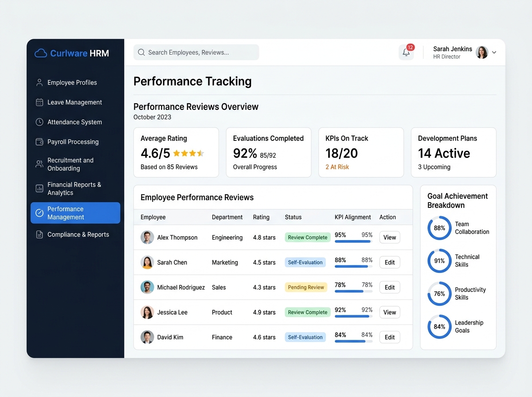The width and height of the screenshot is (532, 397).
Task: Click the Employee Profiles person icon
Action: coord(39,82)
